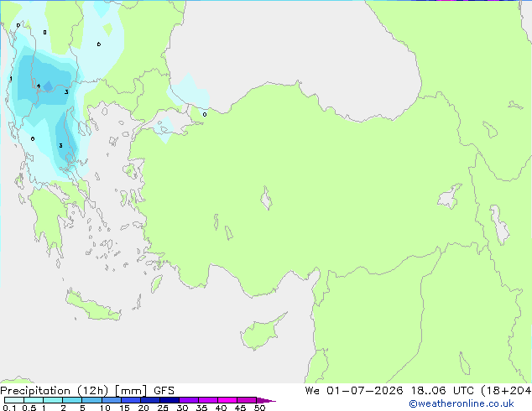
Task: Click the "0.1" legend value
Action: [x=9, y=408]
